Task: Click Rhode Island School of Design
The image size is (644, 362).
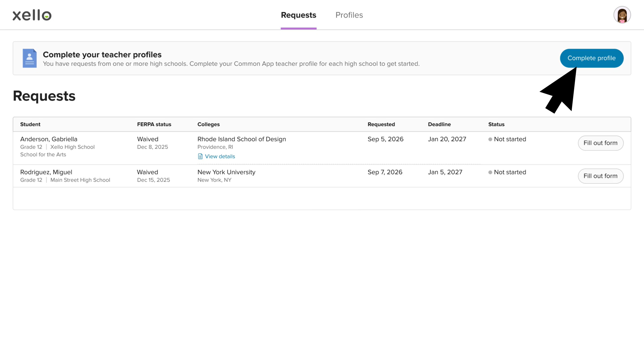Action: [x=241, y=139]
